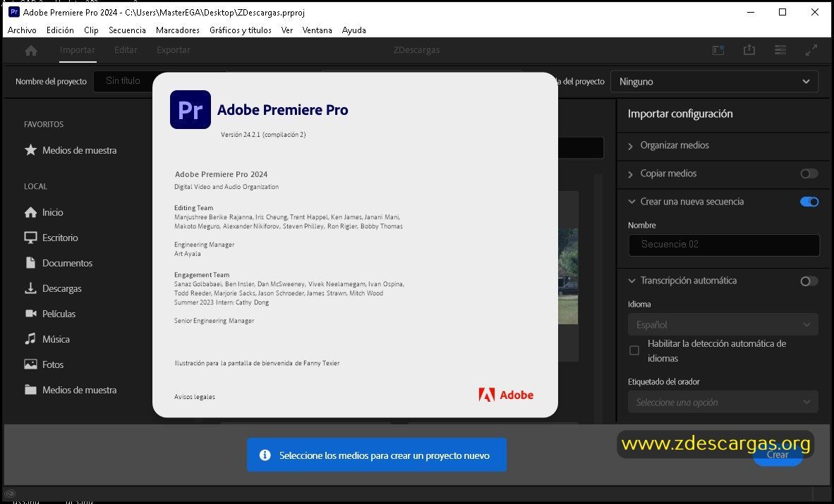Open the Ayuda menu
Screen dimensions: 834x504
coord(353,30)
